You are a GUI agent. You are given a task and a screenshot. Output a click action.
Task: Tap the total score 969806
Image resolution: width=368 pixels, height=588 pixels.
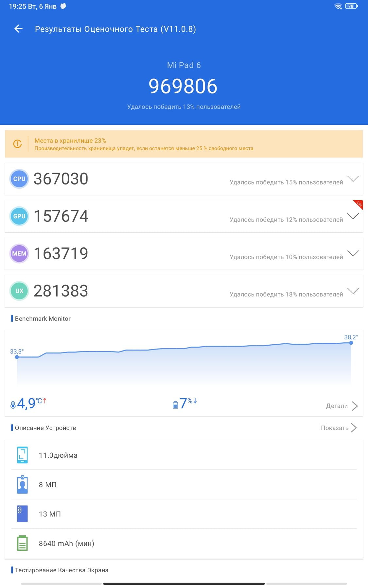pyautogui.click(x=183, y=86)
